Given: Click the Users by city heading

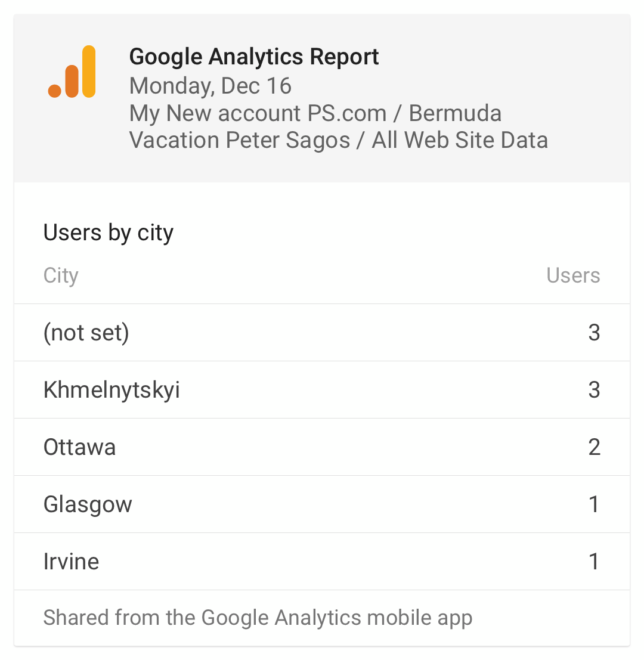Looking at the screenshot, I should pyautogui.click(x=108, y=233).
